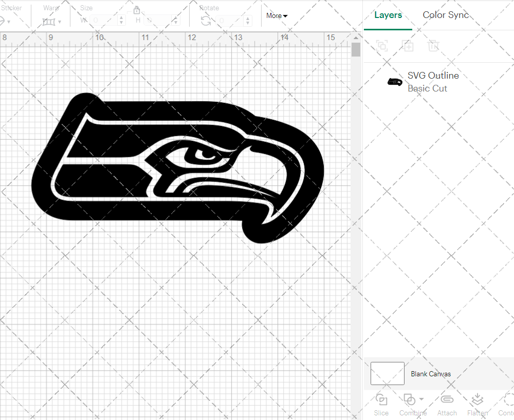
Task: Click the Flatten icon
Action: pos(477,400)
